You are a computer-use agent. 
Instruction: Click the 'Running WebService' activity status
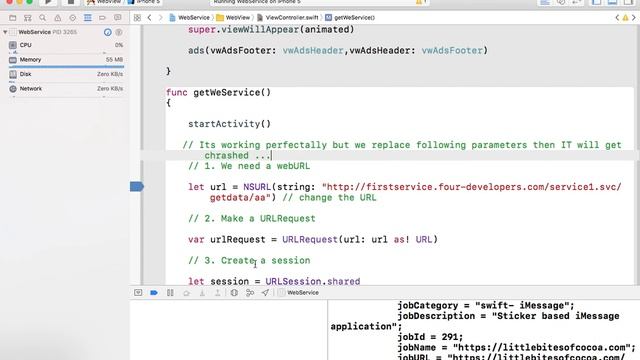click(257, 2)
